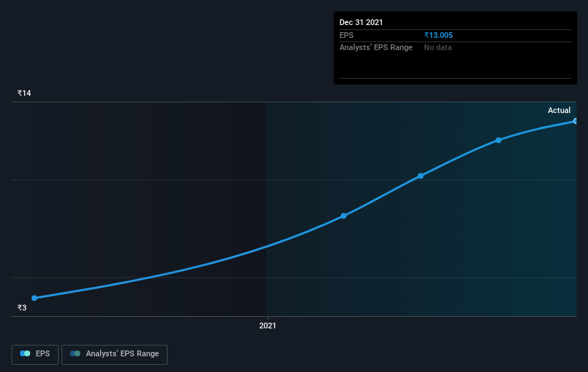Click the ₹3 y-axis label
This screenshot has height=372, width=588.
tap(21, 308)
